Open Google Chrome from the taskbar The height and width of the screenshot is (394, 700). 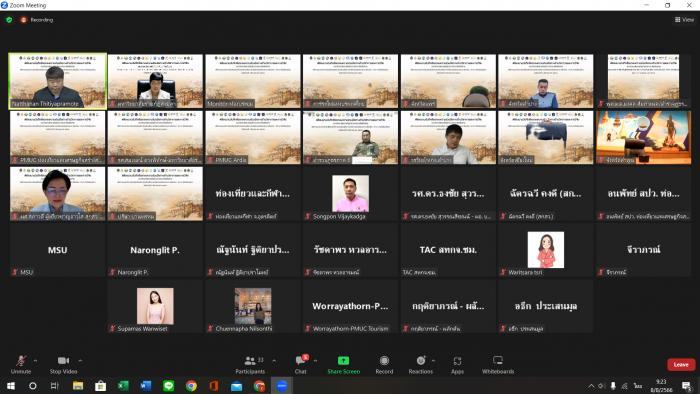(191, 386)
